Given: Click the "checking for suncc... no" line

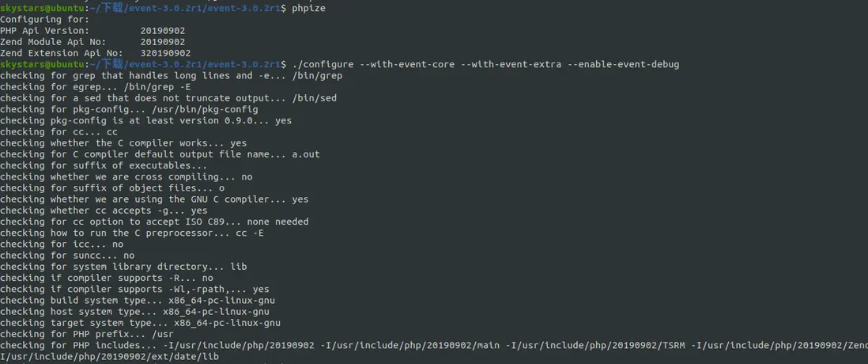Looking at the screenshot, I should point(67,256).
